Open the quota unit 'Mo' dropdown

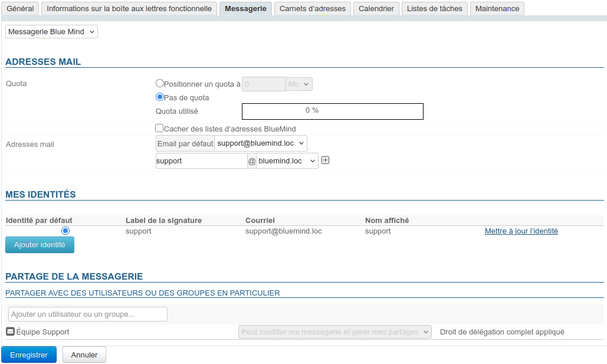point(299,84)
